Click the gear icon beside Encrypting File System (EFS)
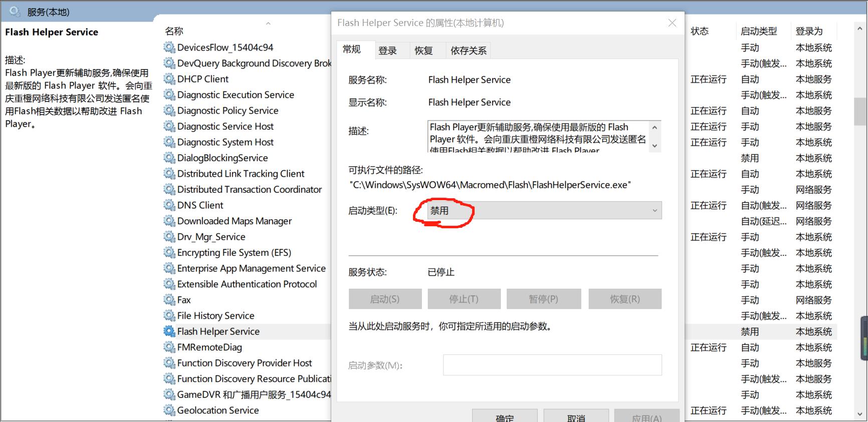Screen dimensions: 868x422 tap(169, 252)
